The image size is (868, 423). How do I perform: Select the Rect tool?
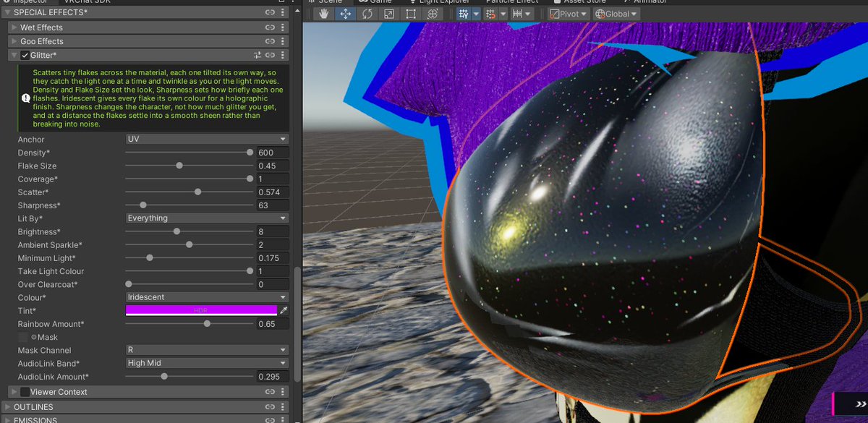coord(410,14)
